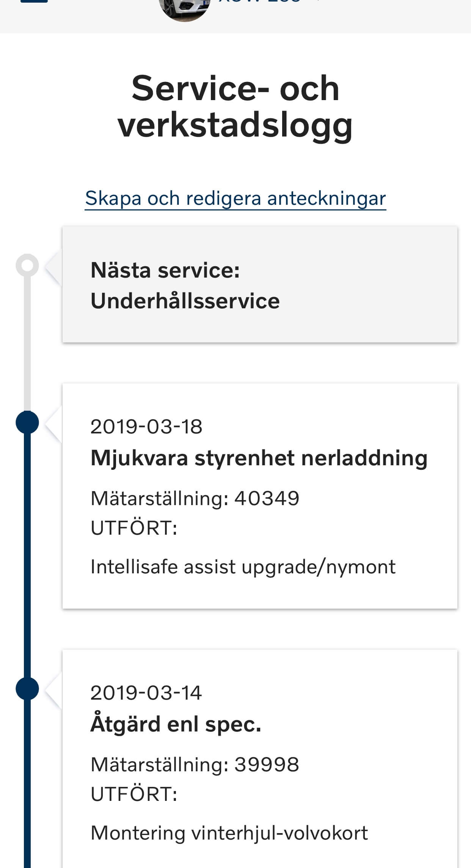The width and height of the screenshot is (471, 868).
Task: Select the 2019-03-18 timeline dot
Action: point(27,422)
